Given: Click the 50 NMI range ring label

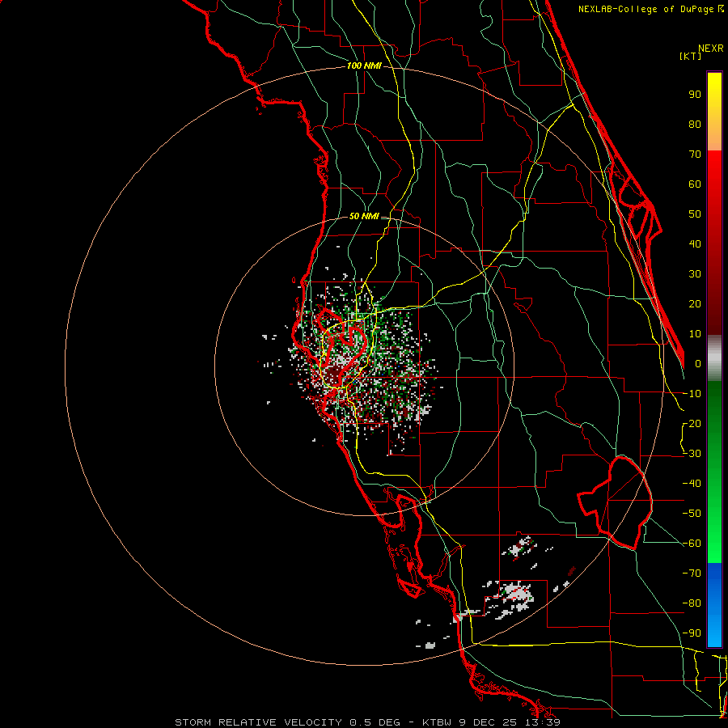Looking at the screenshot, I should coord(364,216).
